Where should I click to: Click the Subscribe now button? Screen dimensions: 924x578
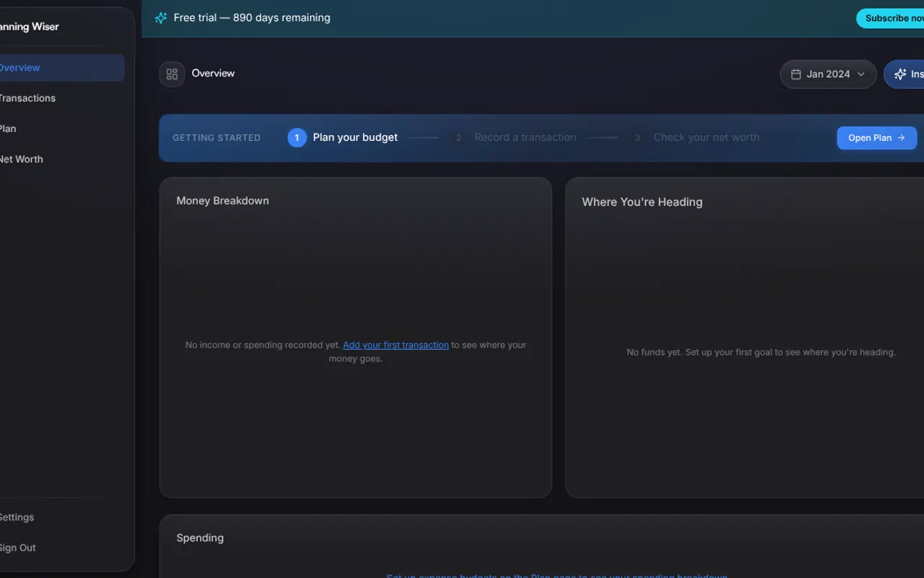point(891,18)
